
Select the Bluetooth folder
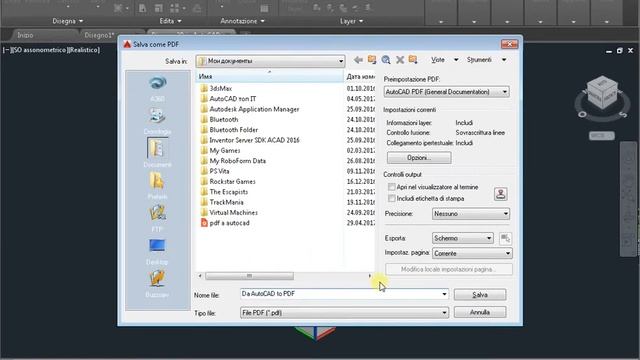coord(220,120)
